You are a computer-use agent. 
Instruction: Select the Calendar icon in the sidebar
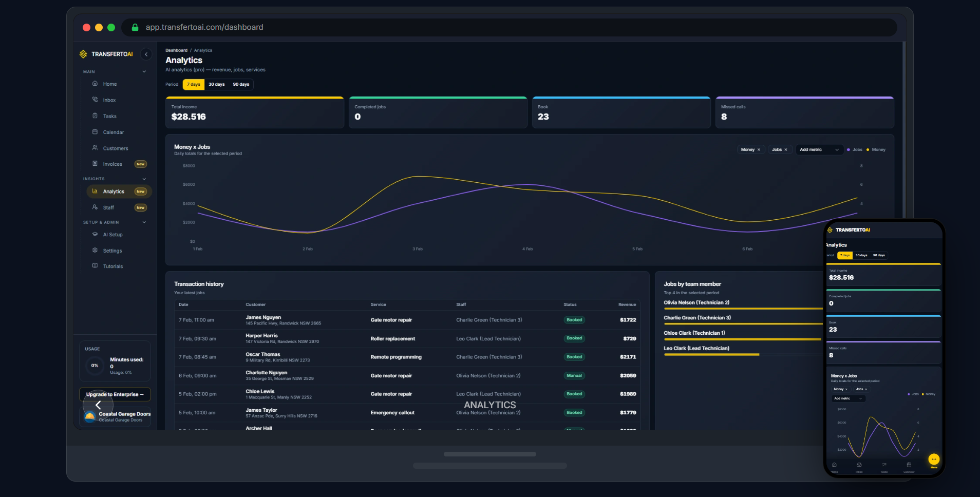click(x=96, y=132)
